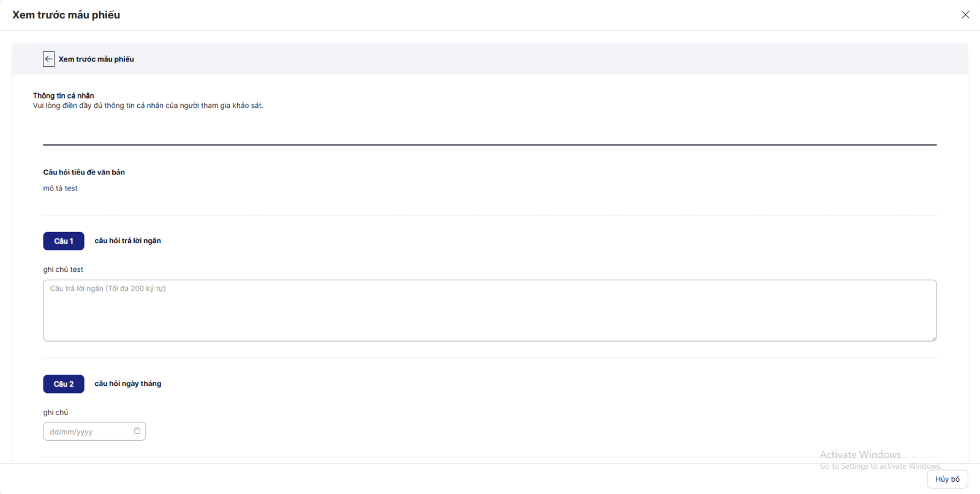Viewport: 980px width, 494px height.
Task: Focus the short answer text area
Action: pyautogui.click(x=489, y=310)
